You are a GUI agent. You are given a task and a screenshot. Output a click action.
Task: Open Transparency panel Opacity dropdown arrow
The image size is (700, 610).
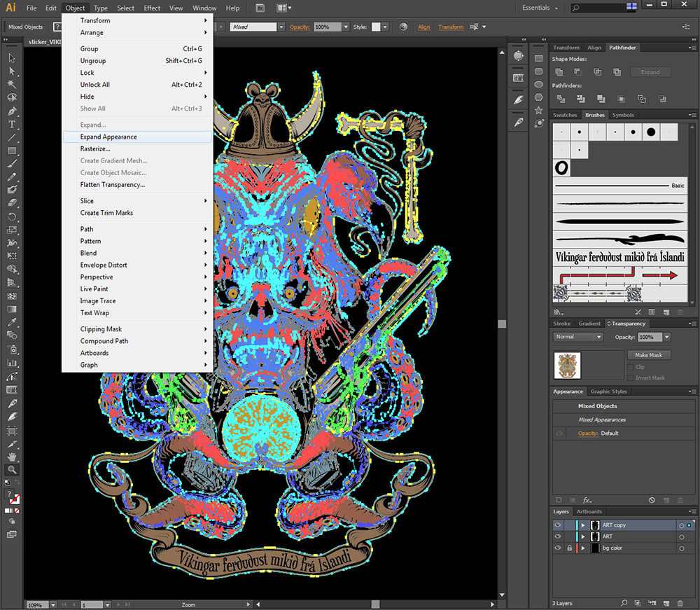[667, 337]
